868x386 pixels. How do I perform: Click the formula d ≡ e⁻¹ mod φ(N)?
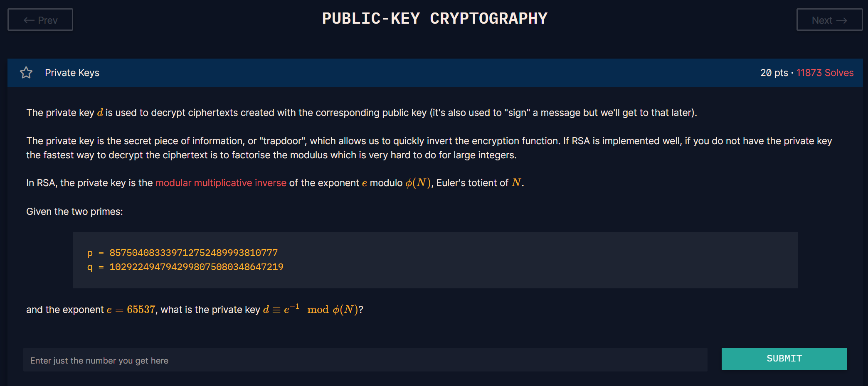(x=311, y=309)
